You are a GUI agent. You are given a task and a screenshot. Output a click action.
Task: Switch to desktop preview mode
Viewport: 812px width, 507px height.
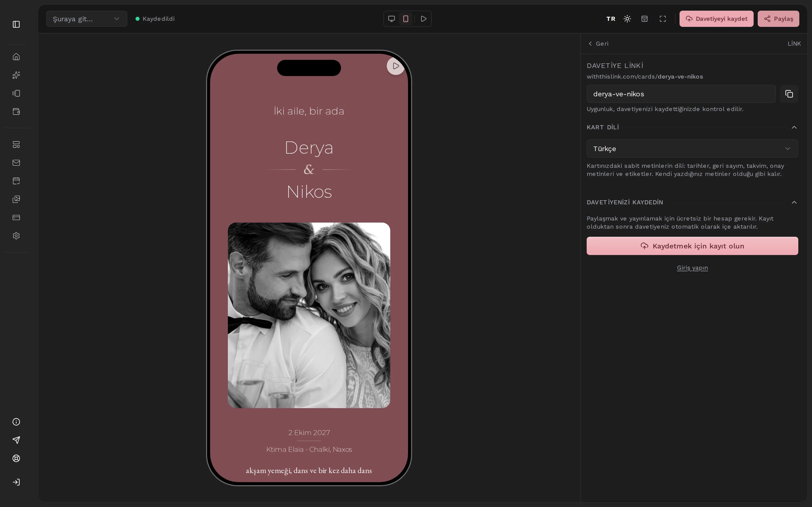391,19
